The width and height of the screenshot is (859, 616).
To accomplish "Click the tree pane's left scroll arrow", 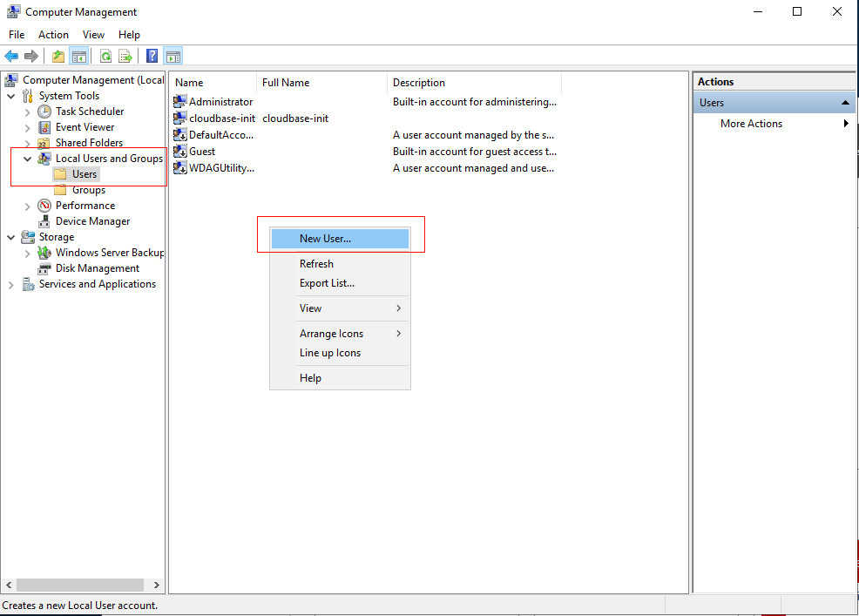I will (9, 585).
